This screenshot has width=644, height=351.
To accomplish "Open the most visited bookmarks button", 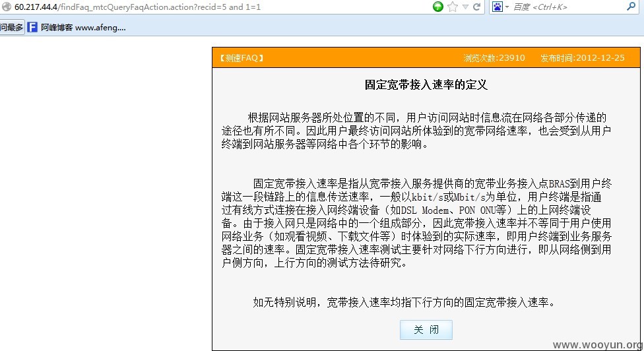I will (12, 28).
